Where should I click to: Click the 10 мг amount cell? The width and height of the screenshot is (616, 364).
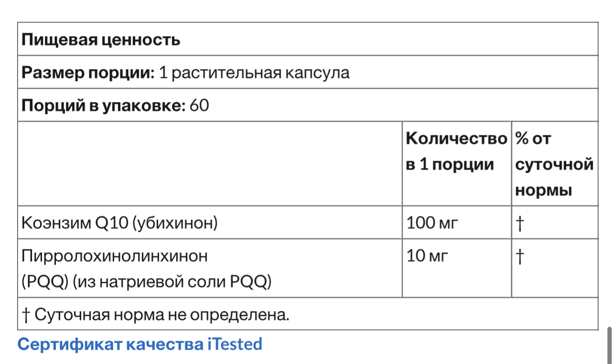(x=427, y=257)
